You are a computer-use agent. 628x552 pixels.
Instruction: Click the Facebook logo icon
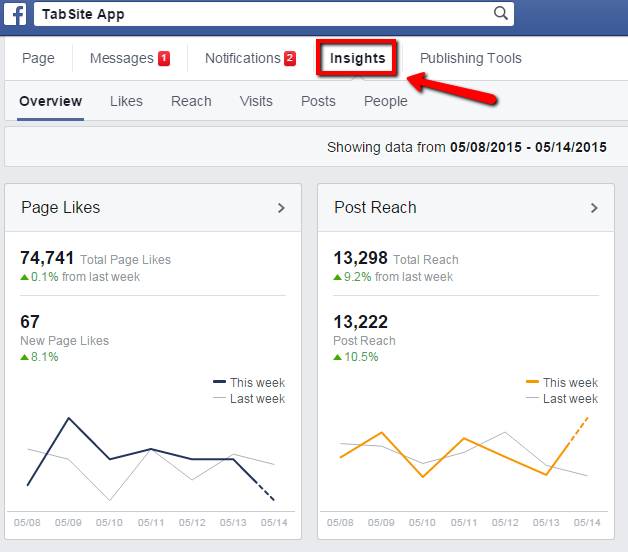19,15
